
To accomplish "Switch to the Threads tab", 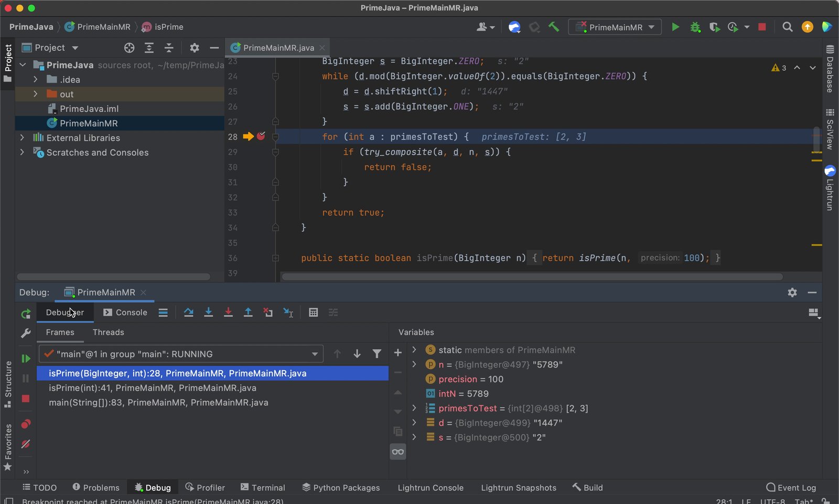I will coord(108,333).
